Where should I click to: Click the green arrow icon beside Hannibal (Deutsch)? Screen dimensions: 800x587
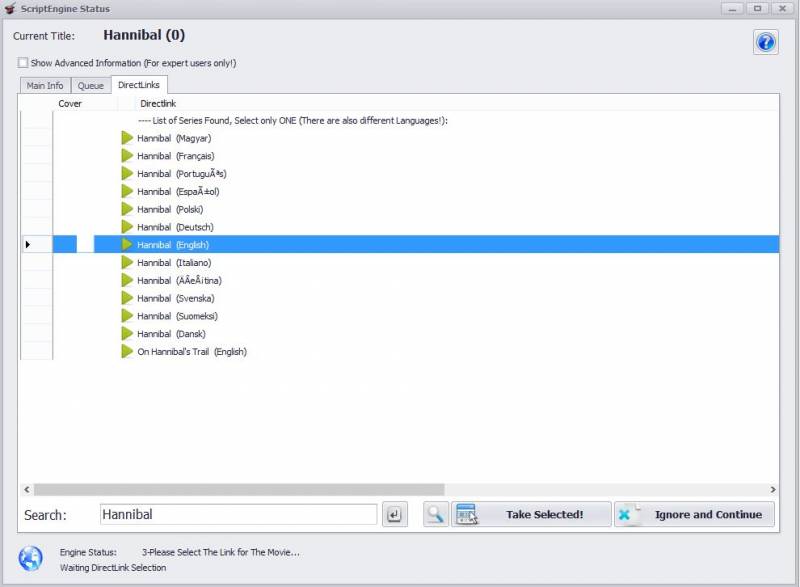pyautogui.click(x=127, y=227)
